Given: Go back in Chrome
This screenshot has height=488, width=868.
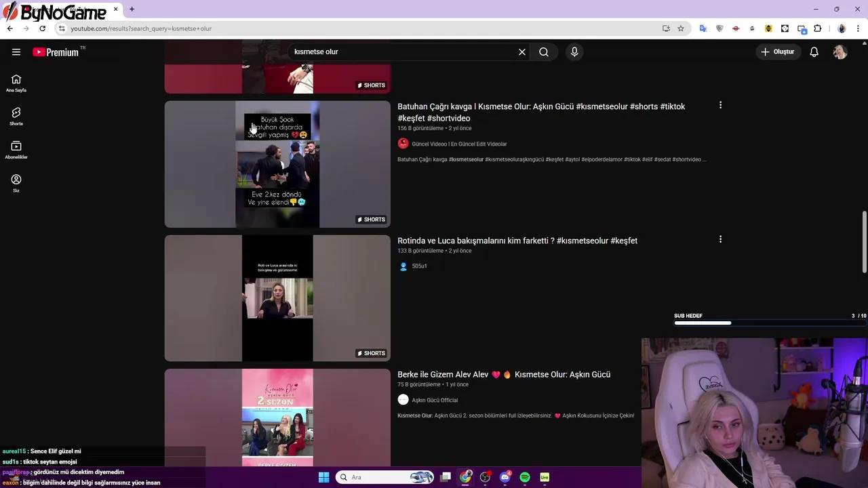Looking at the screenshot, I should click(9, 28).
